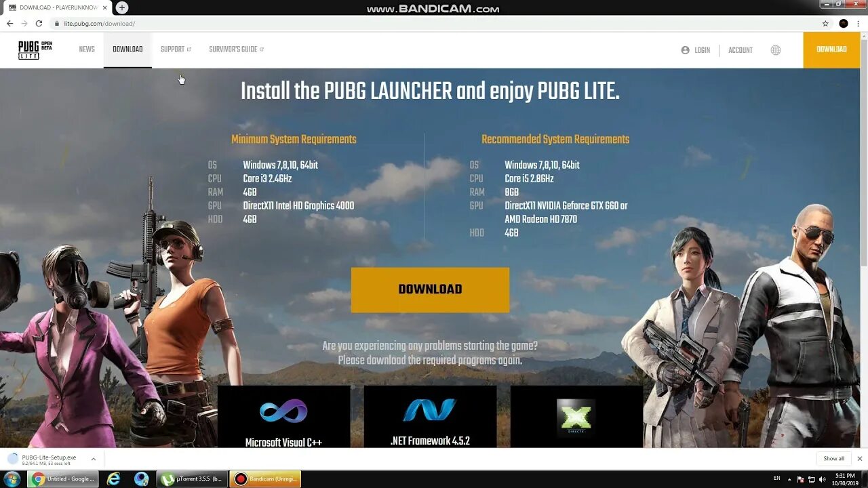
Task: Open the SURVIVOR'S GUIDE page
Action: (x=236, y=49)
